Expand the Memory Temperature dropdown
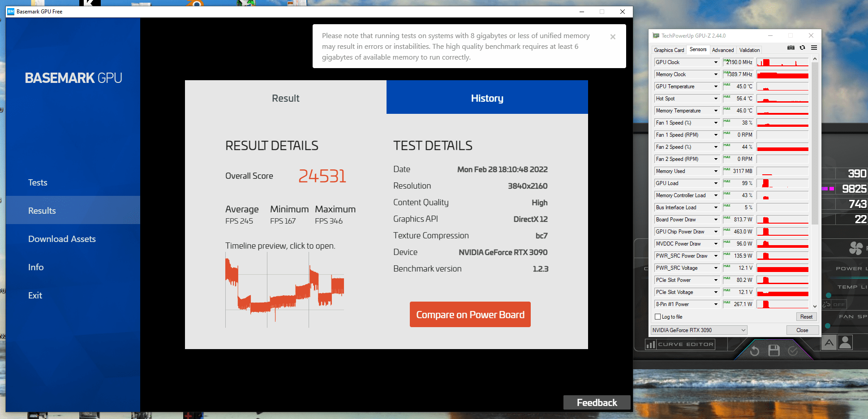The image size is (868, 419). pos(716,111)
